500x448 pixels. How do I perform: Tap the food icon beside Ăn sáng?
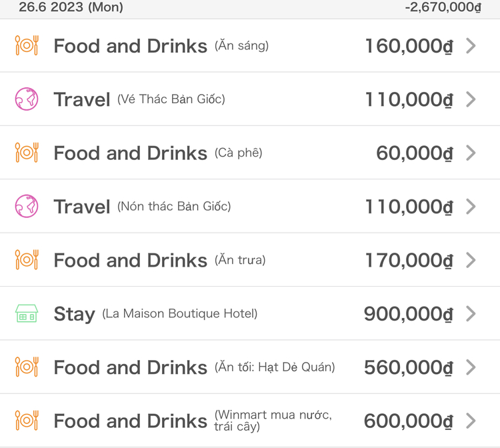click(27, 45)
